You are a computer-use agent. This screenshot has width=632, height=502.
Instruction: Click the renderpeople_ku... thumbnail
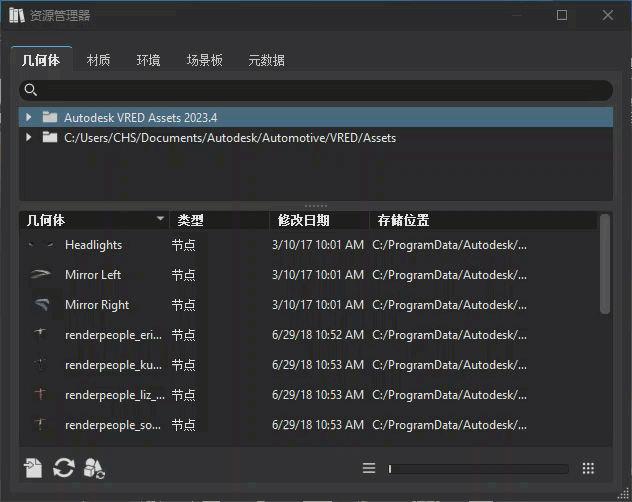41,365
